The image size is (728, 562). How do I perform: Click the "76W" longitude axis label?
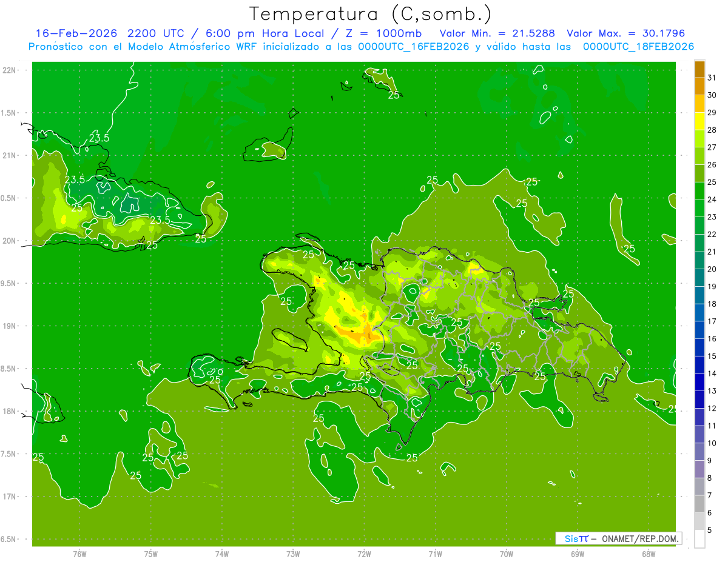(79, 554)
